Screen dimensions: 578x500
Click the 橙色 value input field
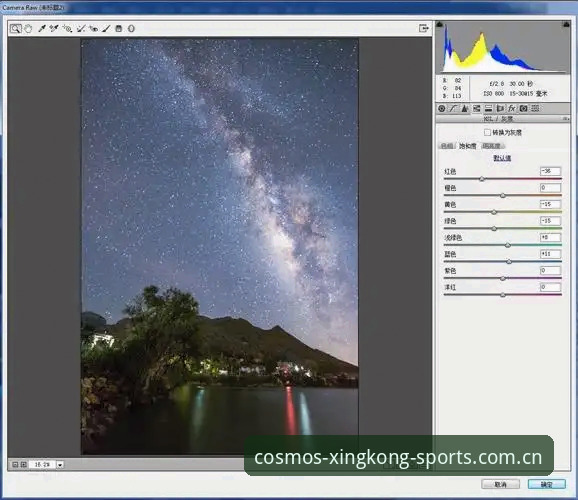coord(550,188)
